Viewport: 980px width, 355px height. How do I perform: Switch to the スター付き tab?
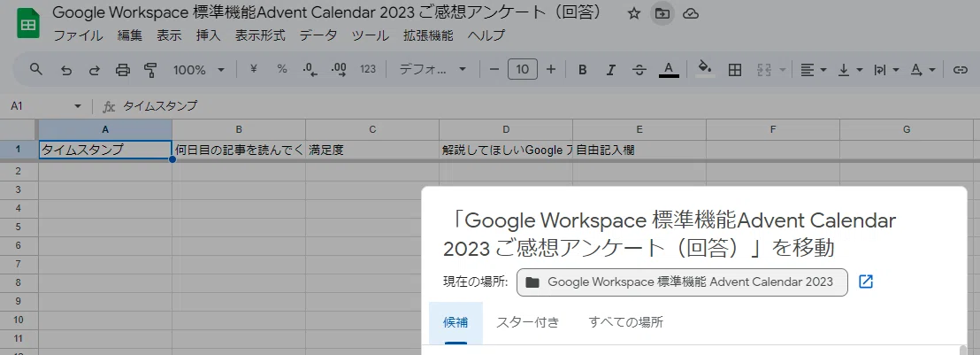coord(527,322)
